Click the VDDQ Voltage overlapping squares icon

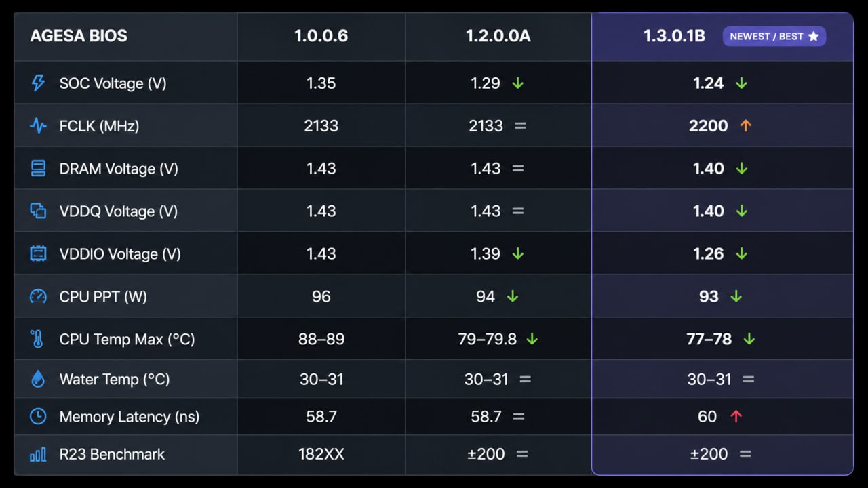coord(39,211)
